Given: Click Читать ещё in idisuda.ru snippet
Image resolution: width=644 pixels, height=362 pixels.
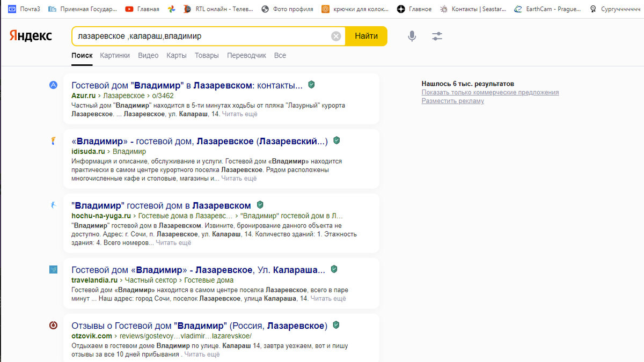Looking at the screenshot, I should [x=239, y=178].
